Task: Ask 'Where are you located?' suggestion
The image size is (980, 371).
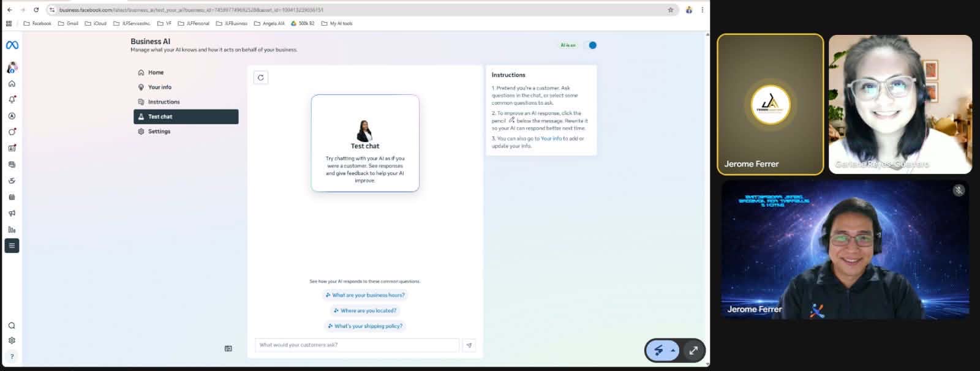Action: (x=365, y=311)
